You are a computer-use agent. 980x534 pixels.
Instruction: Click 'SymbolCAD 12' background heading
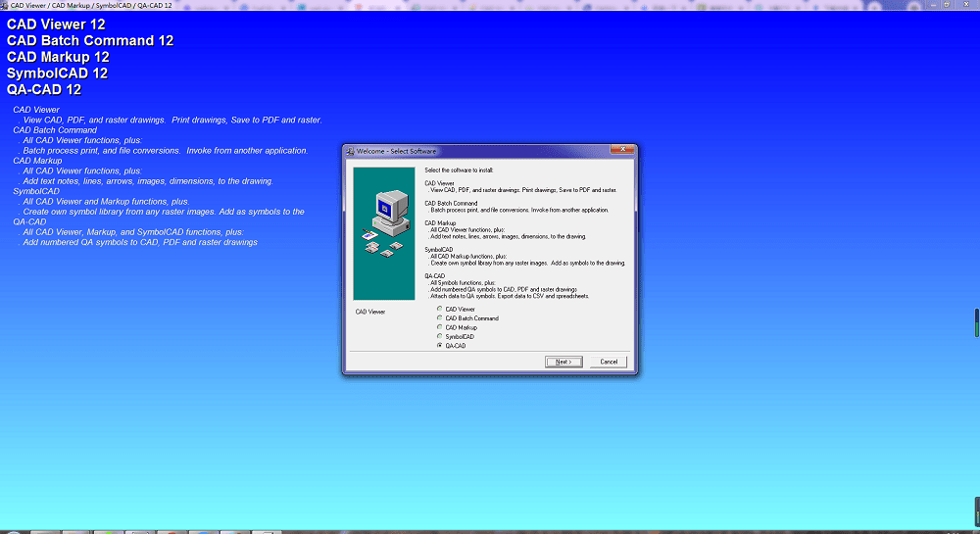pos(57,73)
